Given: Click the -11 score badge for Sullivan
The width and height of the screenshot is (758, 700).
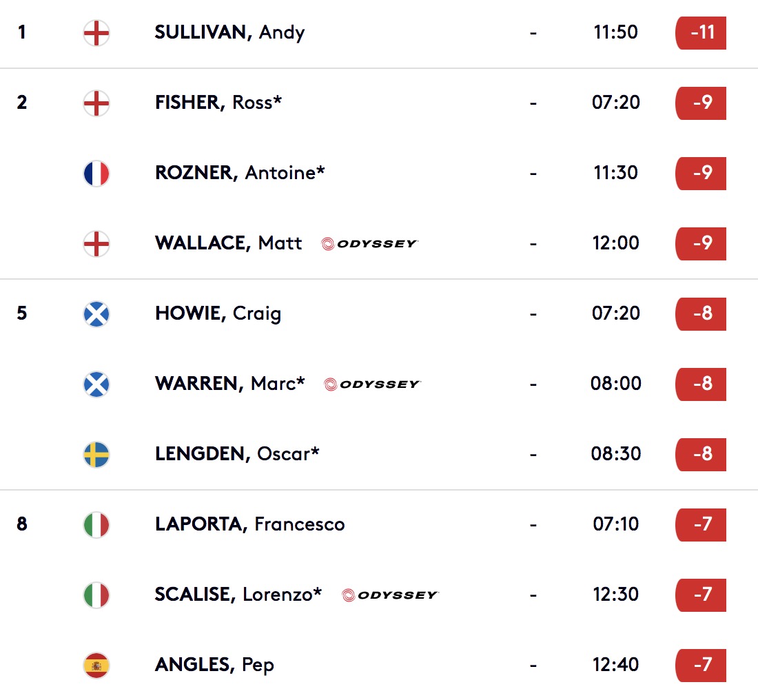Looking at the screenshot, I should click(701, 33).
